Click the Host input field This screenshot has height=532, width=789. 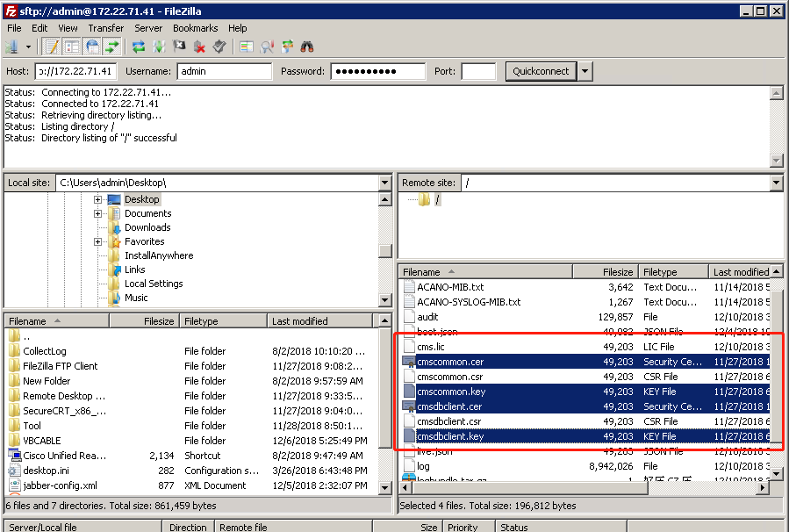tap(76, 71)
